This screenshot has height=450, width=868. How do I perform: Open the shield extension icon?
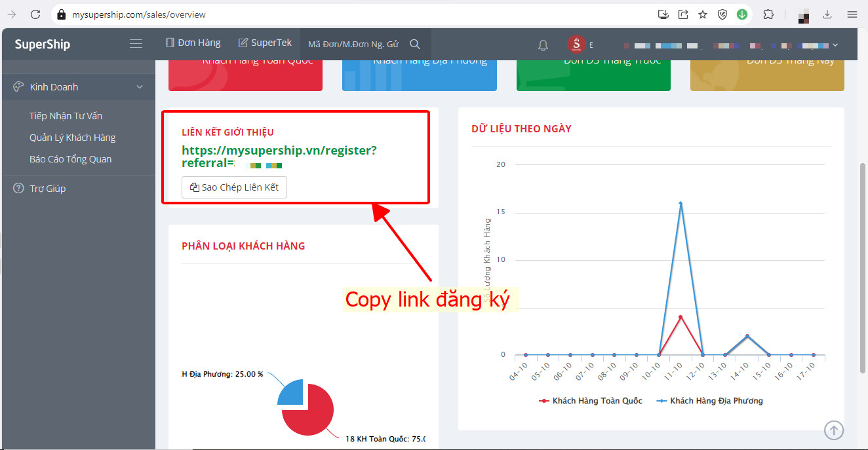click(722, 14)
